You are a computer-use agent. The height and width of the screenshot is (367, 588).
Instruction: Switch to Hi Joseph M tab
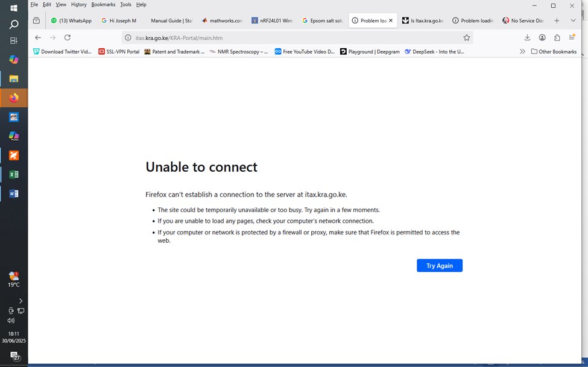click(x=121, y=20)
